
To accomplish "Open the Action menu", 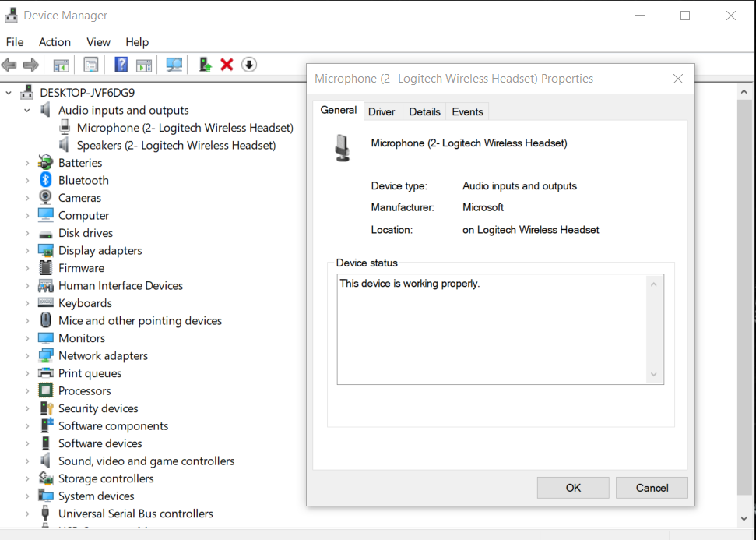I will click(x=55, y=42).
